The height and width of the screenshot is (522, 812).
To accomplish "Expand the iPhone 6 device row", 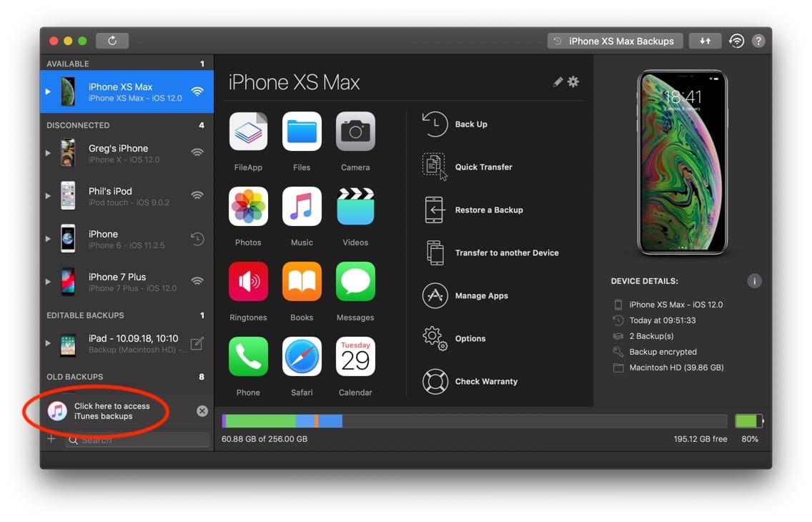I will coord(48,240).
